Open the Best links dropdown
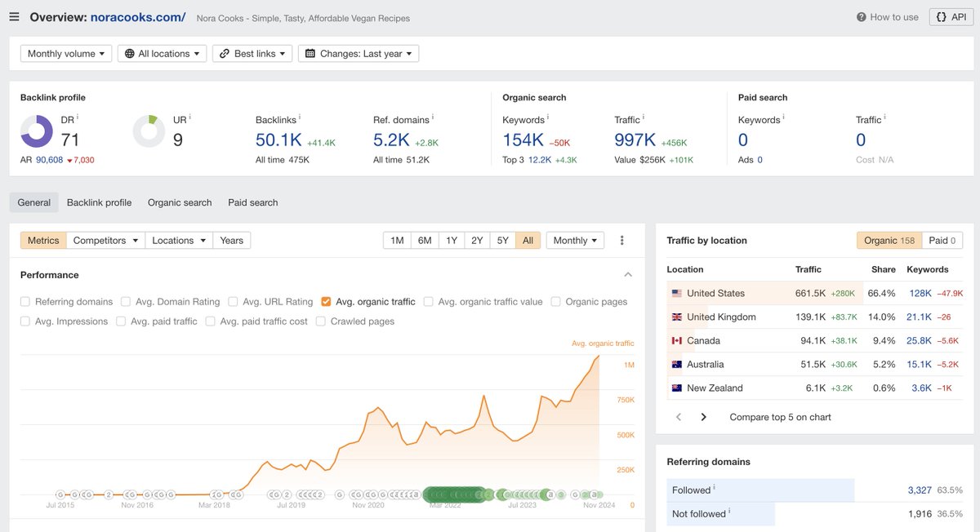This screenshot has height=532, width=980. [x=252, y=54]
